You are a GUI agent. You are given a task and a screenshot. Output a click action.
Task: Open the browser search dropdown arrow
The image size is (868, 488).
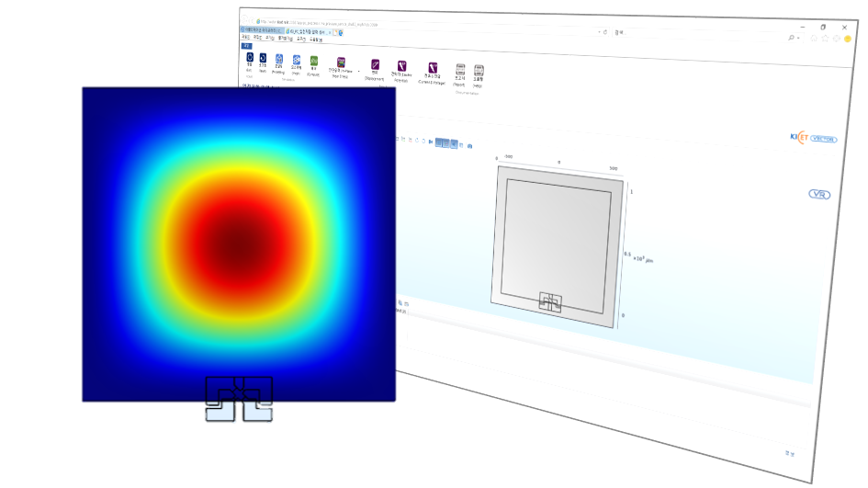point(798,39)
